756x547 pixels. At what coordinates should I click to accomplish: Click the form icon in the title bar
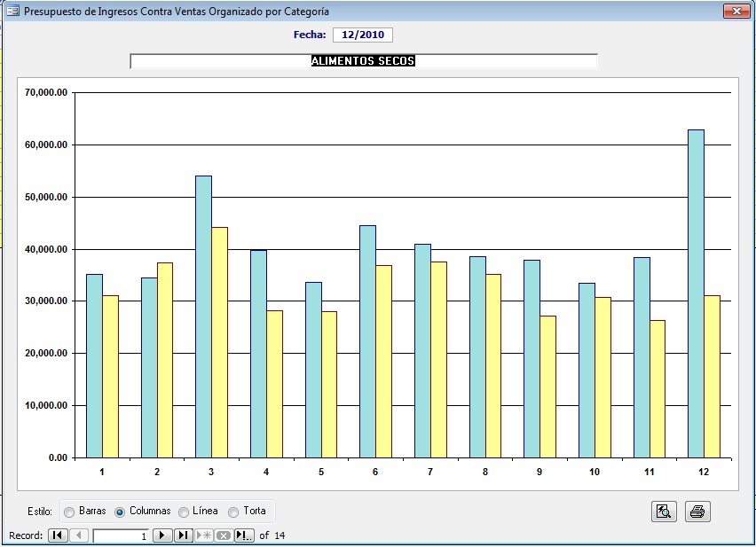pos(13,11)
